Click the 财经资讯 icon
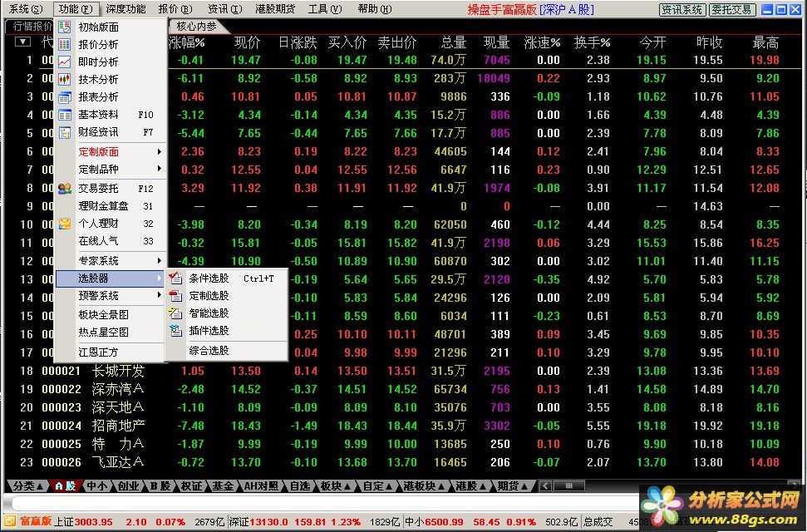This screenshot has width=807, height=532. (x=64, y=132)
